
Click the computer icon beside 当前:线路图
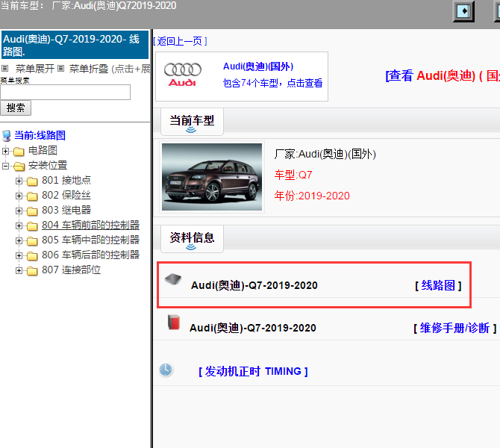(x=7, y=136)
